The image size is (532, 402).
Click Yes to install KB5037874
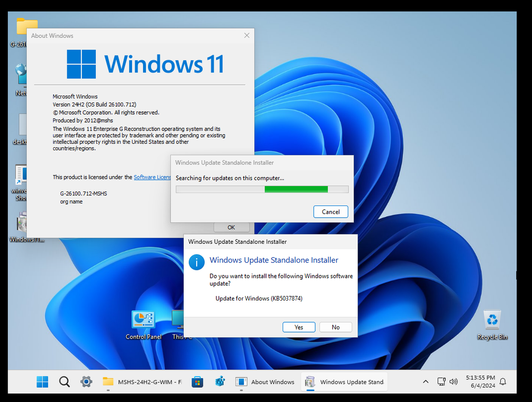[299, 327]
